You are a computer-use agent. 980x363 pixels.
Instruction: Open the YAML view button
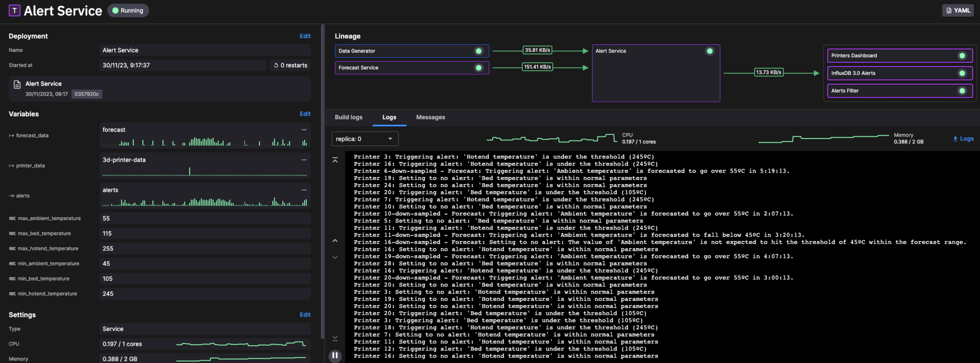[x=958, y=11]
